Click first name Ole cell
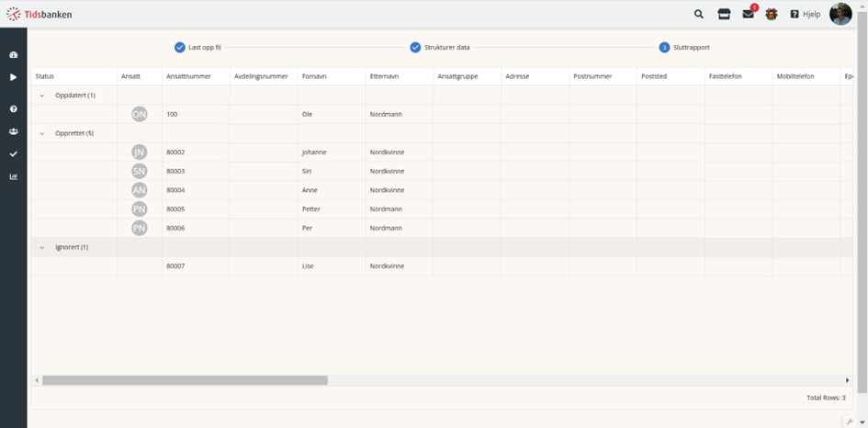Screen dimensions: 868x428 [332, 114]
